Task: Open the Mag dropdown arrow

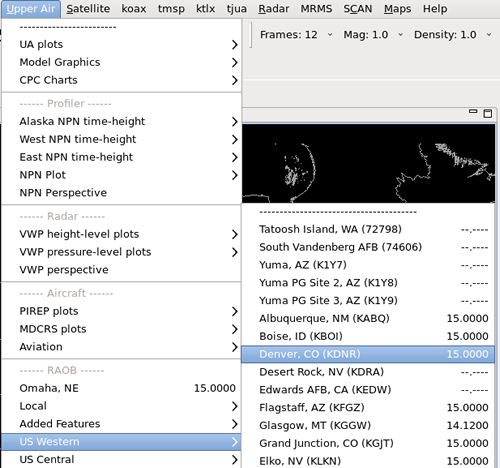Action: coord(400,35)
